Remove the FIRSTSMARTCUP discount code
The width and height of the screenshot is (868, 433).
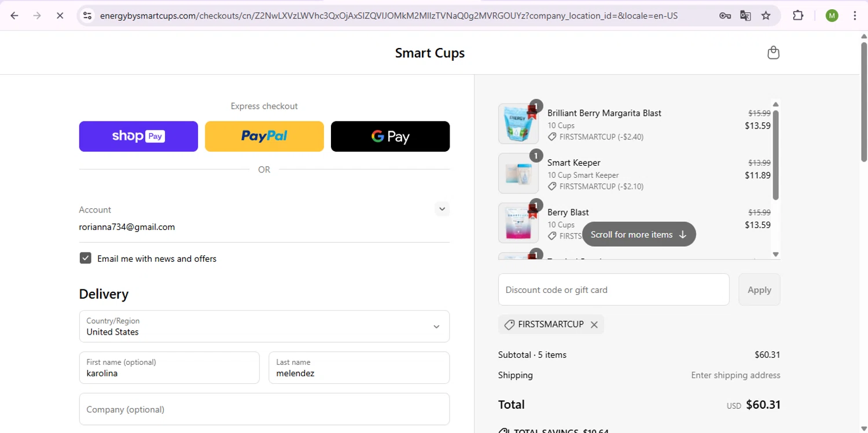(594, 325)
